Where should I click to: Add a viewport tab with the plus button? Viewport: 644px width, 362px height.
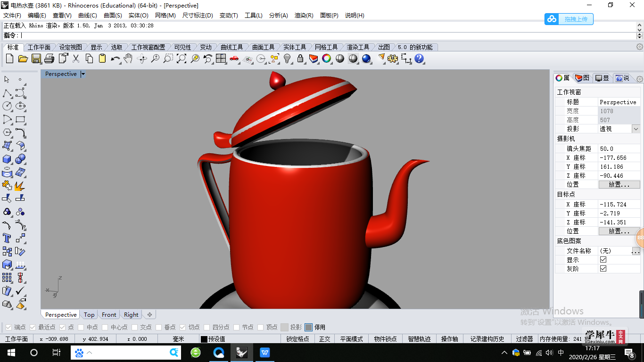pos(149,315)
